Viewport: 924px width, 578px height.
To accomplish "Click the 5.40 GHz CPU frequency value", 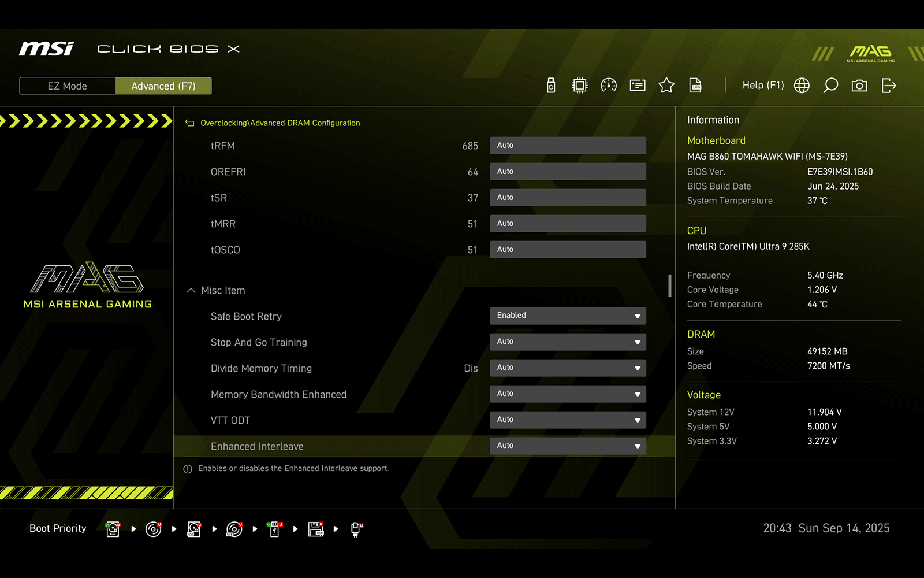I will [x=825, y=275].
